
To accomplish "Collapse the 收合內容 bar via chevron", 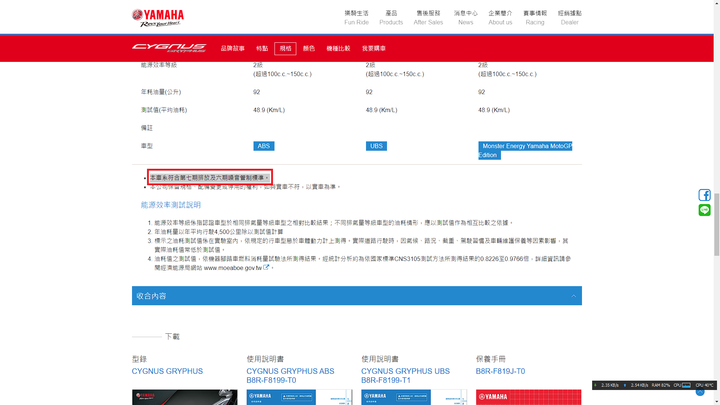I will [573, 296].
